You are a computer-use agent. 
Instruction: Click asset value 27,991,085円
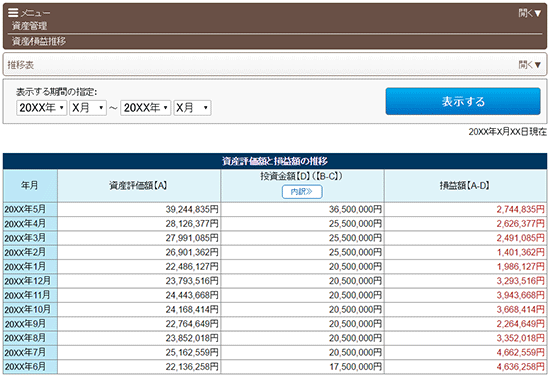[x=192, y=238]
